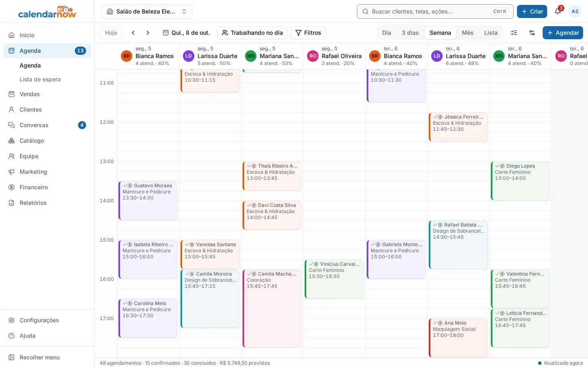This screenshot has height=368, width=588.
Task: Open the notifications bell
Action: (558, 11)
